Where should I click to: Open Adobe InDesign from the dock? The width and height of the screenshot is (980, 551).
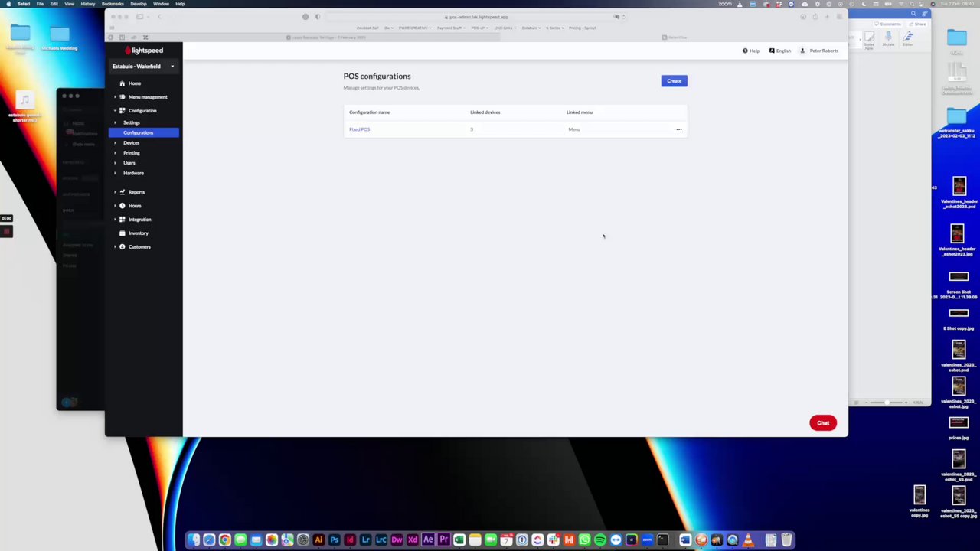[x=350, y=540]
